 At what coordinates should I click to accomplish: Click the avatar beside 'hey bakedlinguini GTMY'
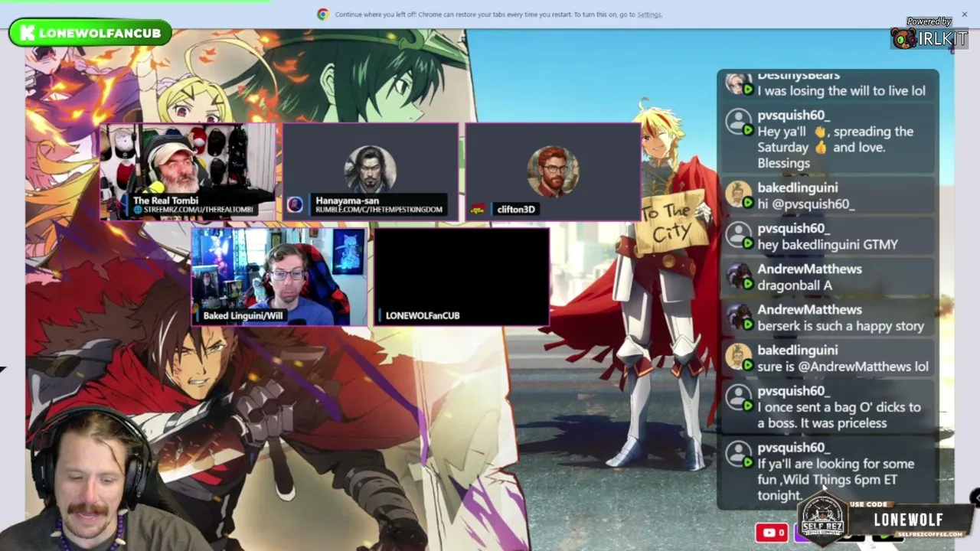coord(739,236)
